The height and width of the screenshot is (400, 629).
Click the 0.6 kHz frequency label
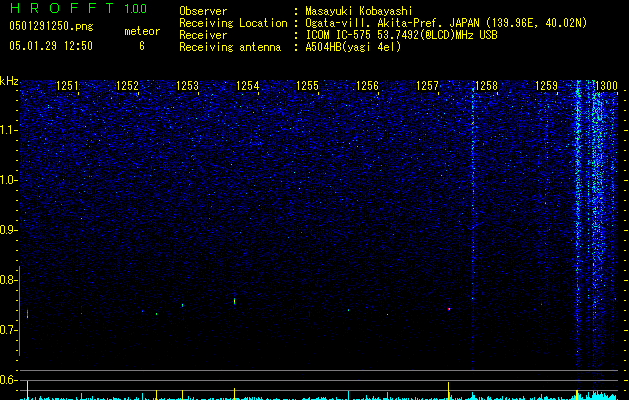pos(9,380)
